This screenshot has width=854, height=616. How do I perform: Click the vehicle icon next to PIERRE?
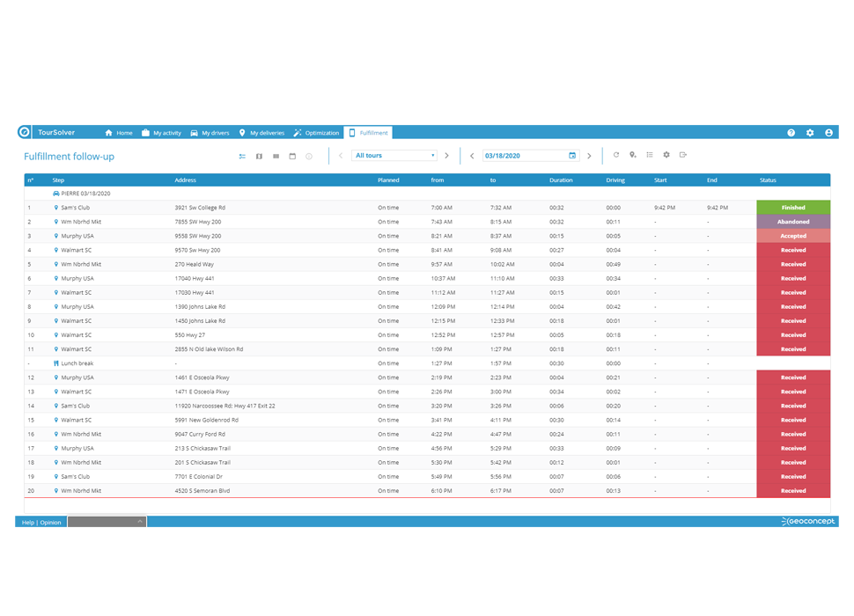55,194
